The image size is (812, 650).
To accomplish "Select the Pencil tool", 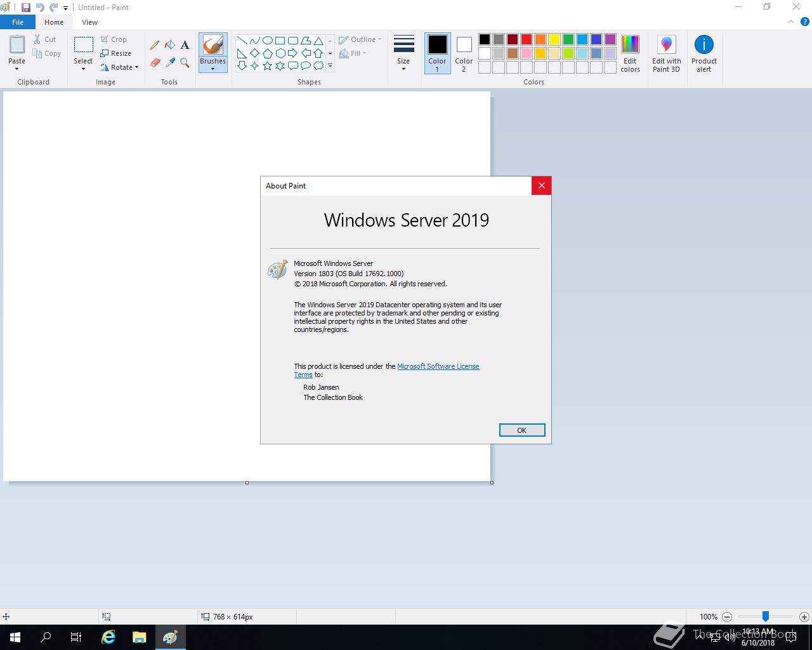I will [x=155, y=45].
